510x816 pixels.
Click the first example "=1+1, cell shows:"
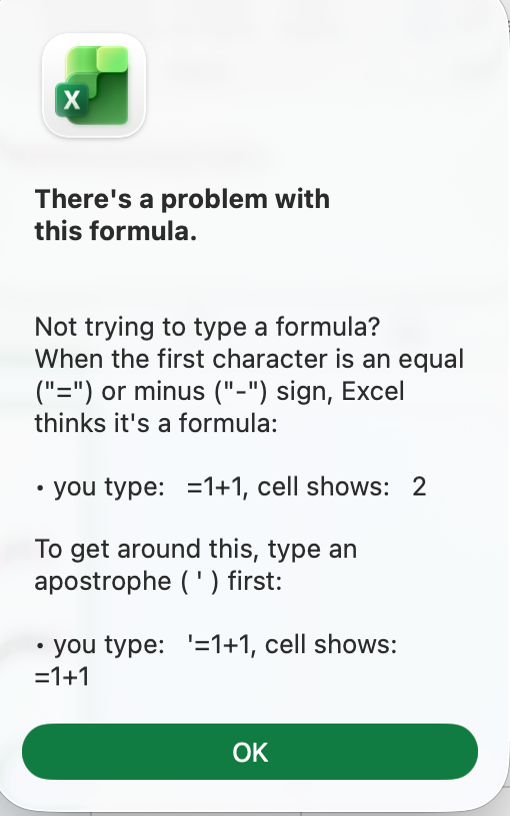[x=288, y=487]
